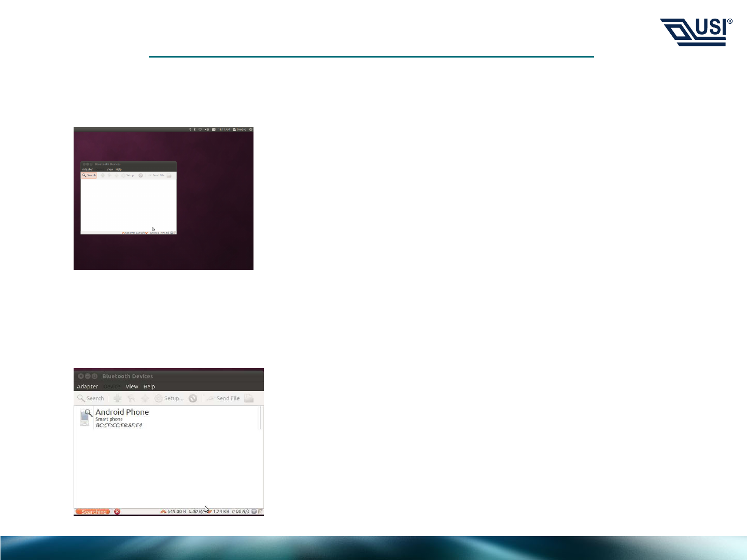Open Adapter menu in Android Phone window
Image resolution: width=747 pixels, height=560 pixels.
point(88,386)
